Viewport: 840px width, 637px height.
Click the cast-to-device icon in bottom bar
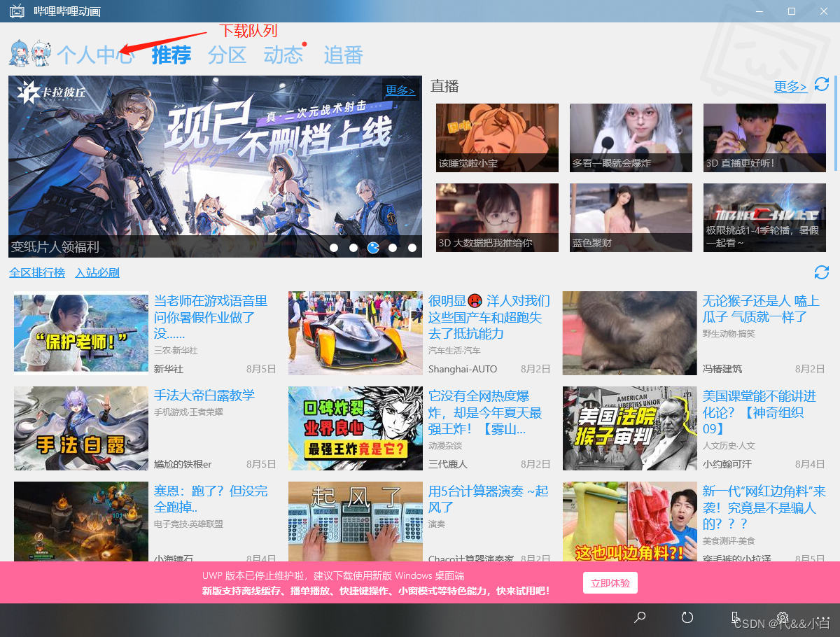735,617
